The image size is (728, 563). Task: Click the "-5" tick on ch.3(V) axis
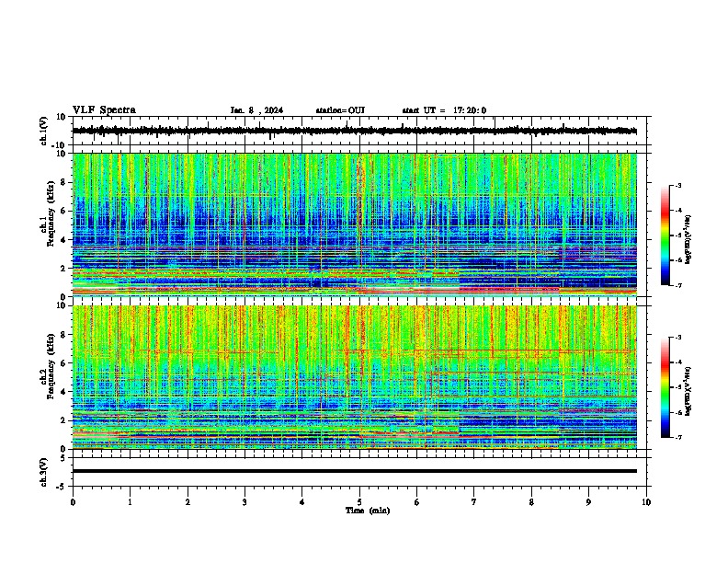pyautogui.click(x=62, y=487)
